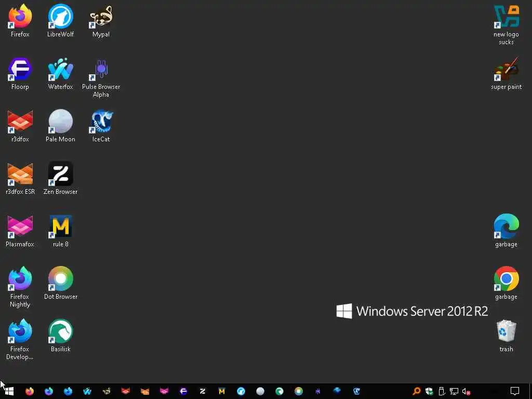
Task: Launch red r3dfox from the taskbar
Action: [x=126, y=391]
